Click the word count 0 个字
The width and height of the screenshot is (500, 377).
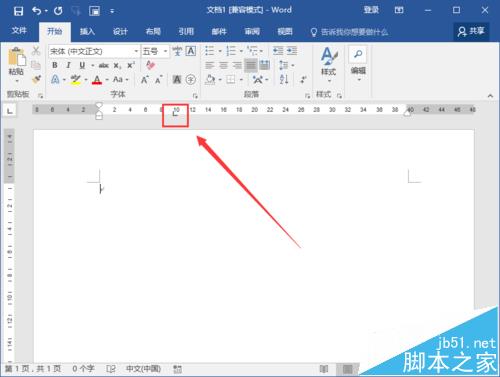[x=83, y=369]
